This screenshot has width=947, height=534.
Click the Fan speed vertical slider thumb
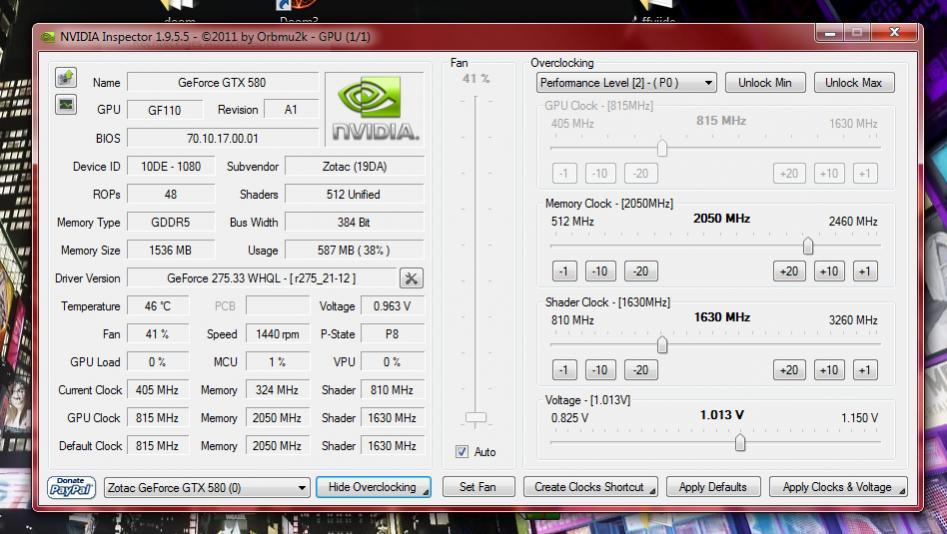point(476,417)
